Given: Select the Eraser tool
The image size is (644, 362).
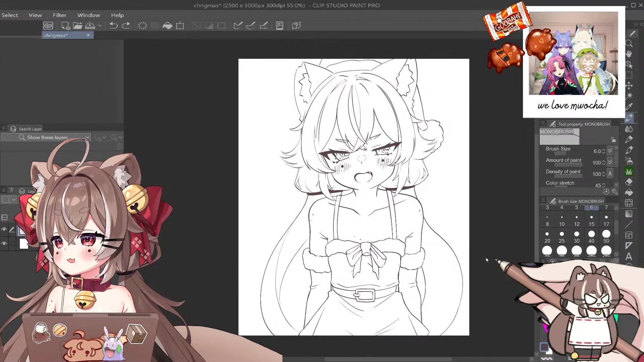Looking at the screenshot, I should (629, 182).
